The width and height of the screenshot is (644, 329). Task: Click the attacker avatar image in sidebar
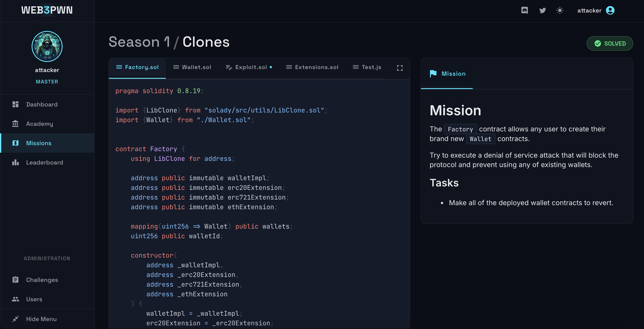(47, 46)
